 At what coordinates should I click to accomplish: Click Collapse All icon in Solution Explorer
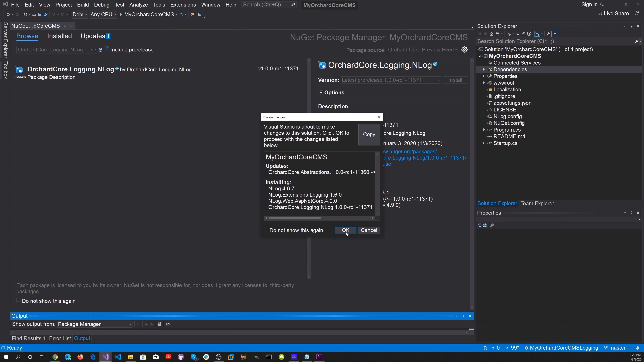point(523,34)
